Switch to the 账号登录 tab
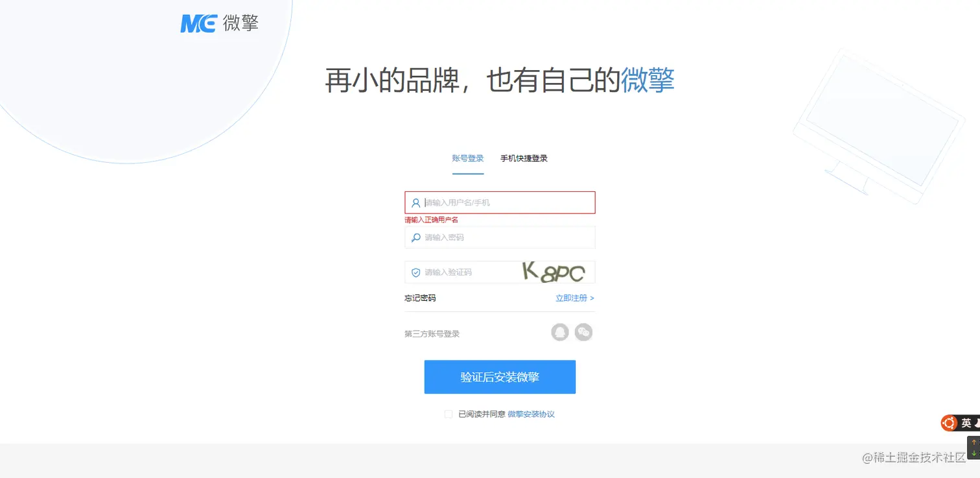The image size is (980, 478). tap(468, 158)
